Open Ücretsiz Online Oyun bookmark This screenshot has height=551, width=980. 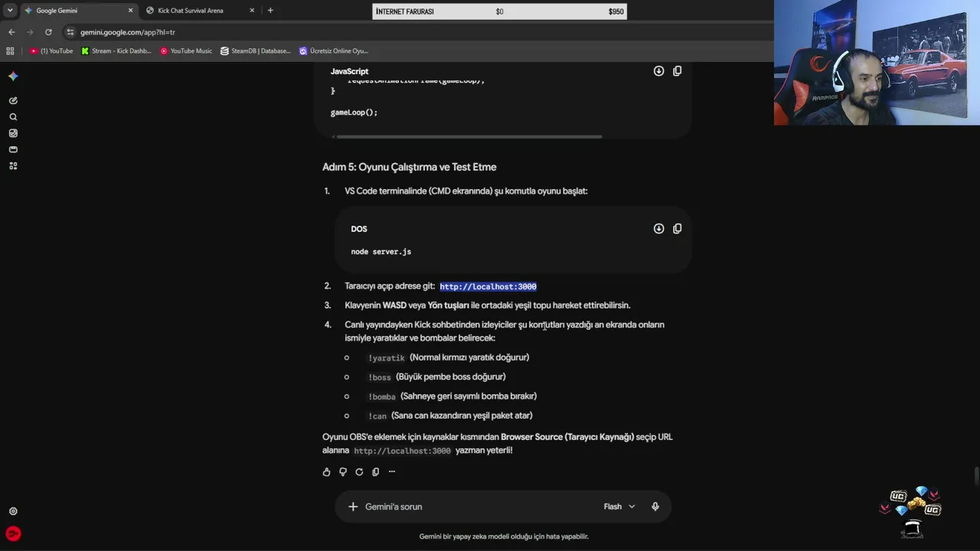[334, 51]
